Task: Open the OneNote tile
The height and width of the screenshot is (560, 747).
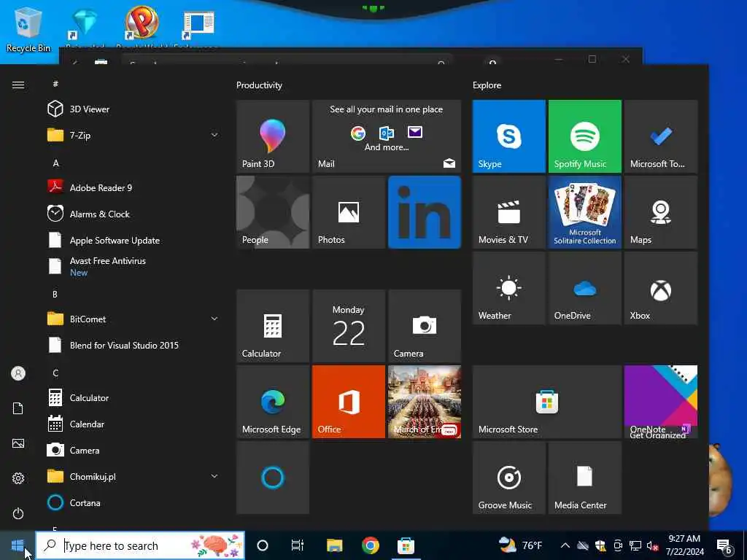Action: [661, 402]
